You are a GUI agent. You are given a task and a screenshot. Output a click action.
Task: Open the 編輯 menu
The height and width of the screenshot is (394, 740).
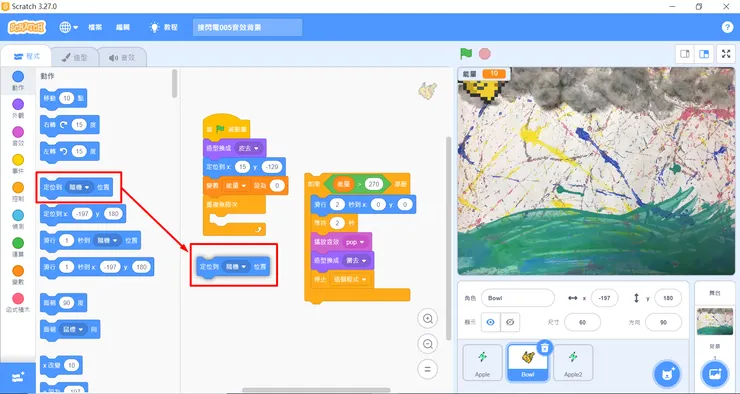pos(123,27)
